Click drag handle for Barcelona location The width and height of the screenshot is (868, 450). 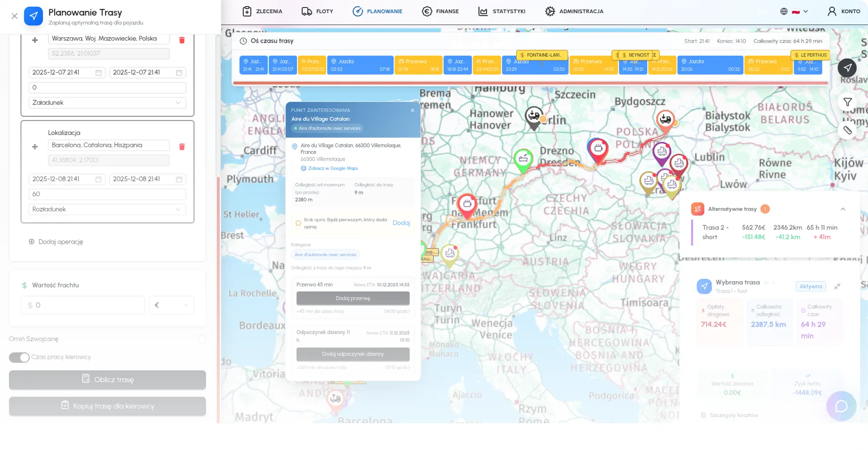(35, 147)
